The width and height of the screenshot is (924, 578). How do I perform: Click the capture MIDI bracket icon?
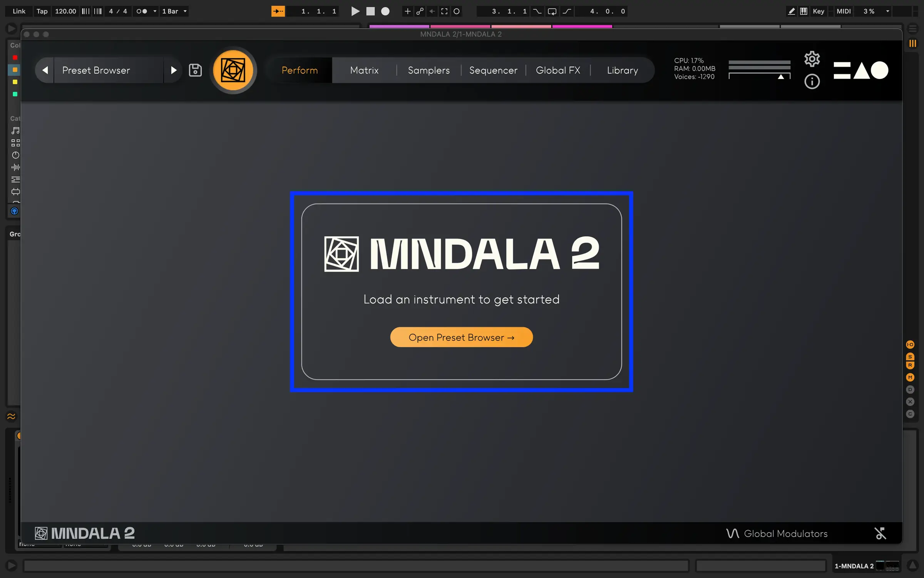coord(444,11)
